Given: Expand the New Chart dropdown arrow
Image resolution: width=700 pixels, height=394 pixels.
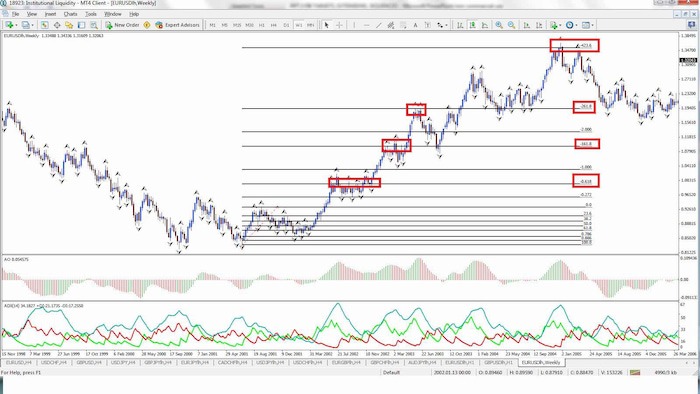Looking at the screenshot, I should (x=17, y=25).
